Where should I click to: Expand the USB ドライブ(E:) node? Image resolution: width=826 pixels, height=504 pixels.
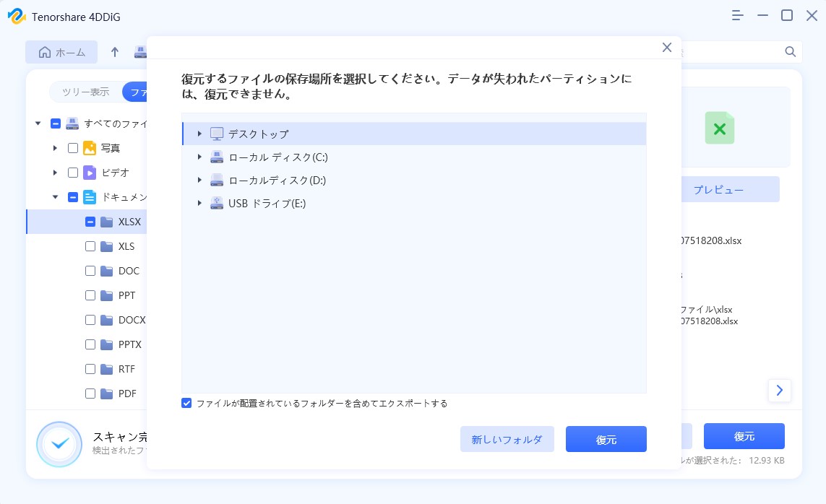[x=199, y=203]
